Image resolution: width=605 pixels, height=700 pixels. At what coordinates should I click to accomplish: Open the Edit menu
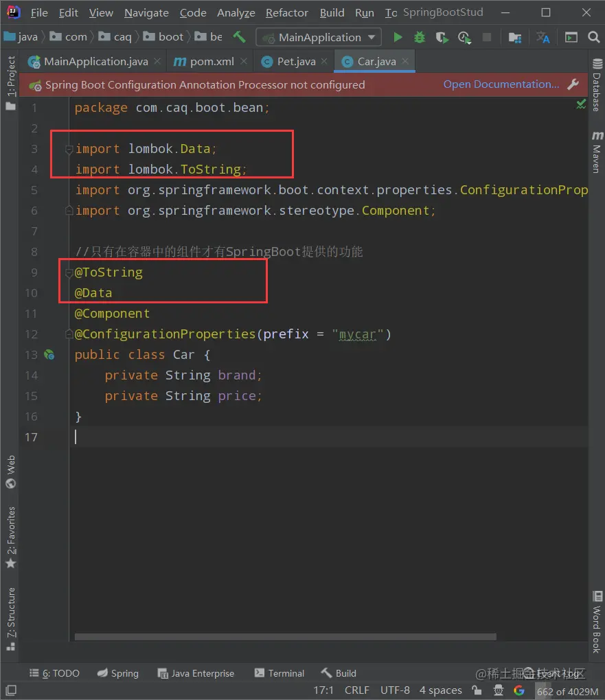point(69,13)
